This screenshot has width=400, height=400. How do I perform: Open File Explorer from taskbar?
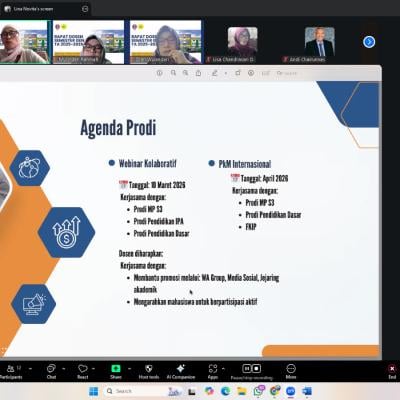pyautogui.click(x=242, y=391)
